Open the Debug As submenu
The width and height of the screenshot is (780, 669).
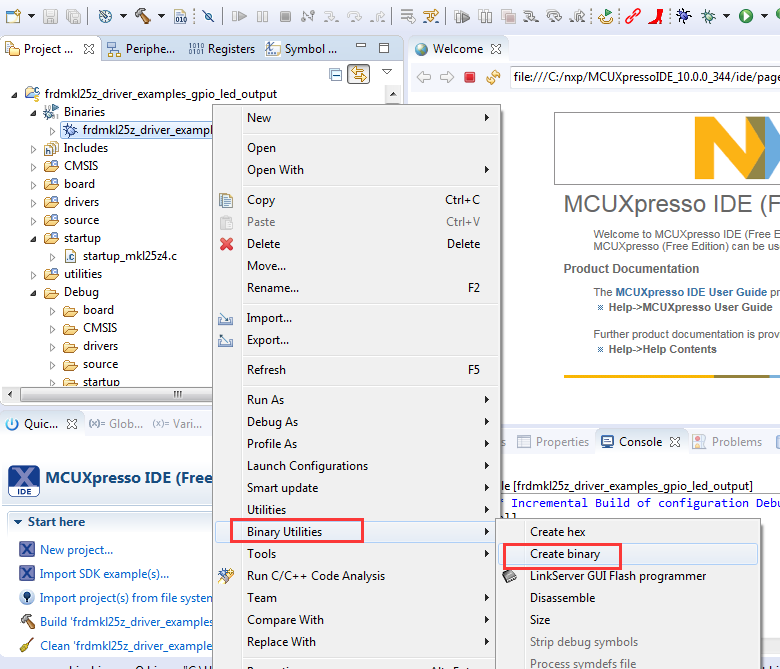355,422
